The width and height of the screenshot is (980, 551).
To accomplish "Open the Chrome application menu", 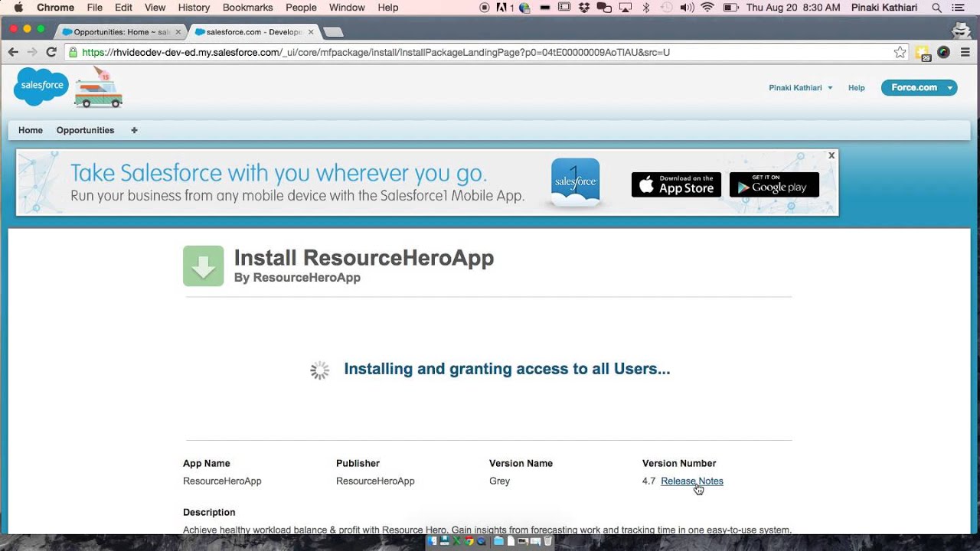I will [56, 8].
